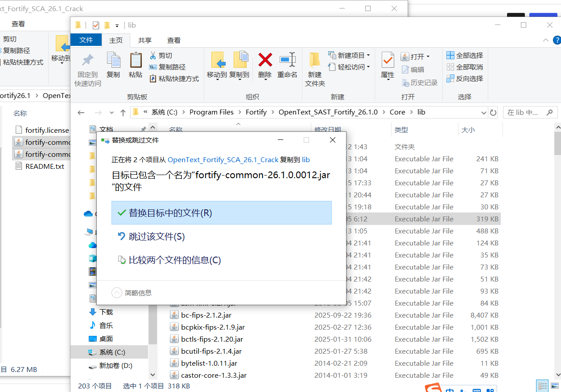Click the new folder icon in quick access toolbar

107,25
